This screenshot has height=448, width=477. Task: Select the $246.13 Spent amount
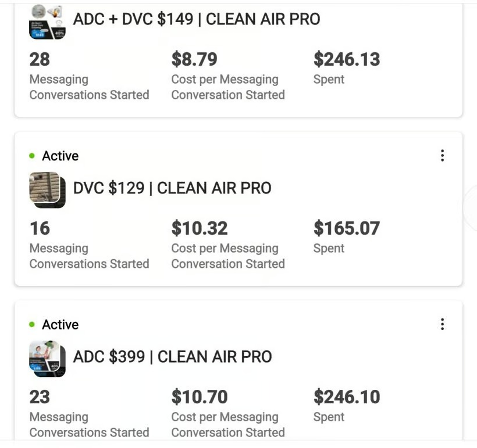[346, 59]
